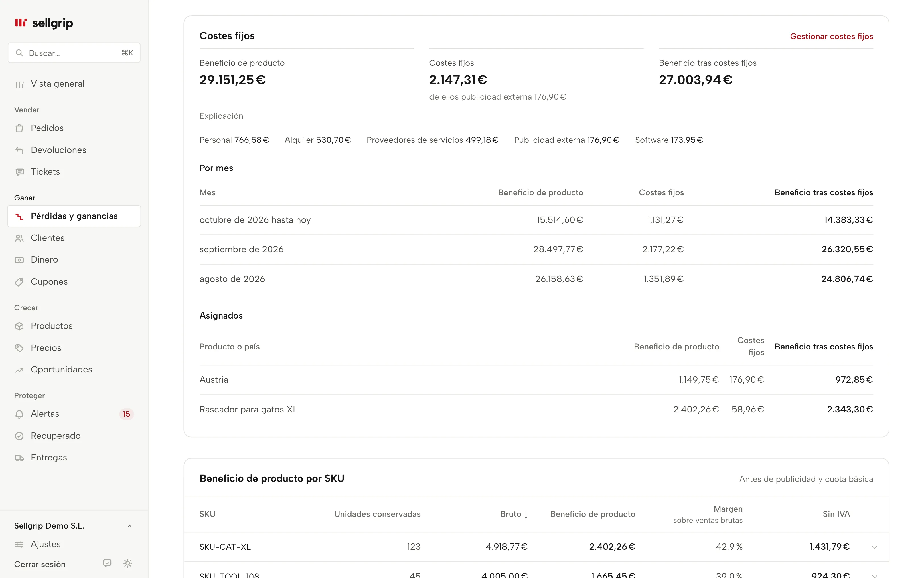Select the 'septiembre de 2026' row
This screenshot has width=924, height=578.
tap(536, 250)
